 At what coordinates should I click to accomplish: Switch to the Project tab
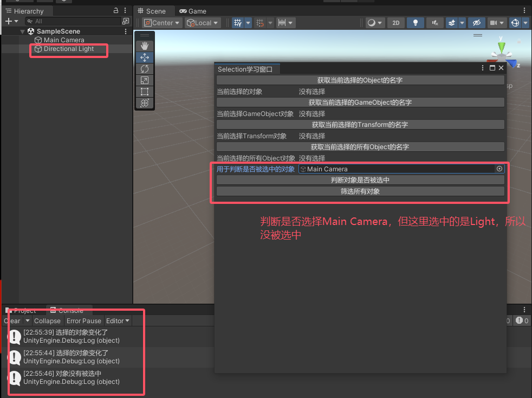pyautogui.click(x=24, y=311)
